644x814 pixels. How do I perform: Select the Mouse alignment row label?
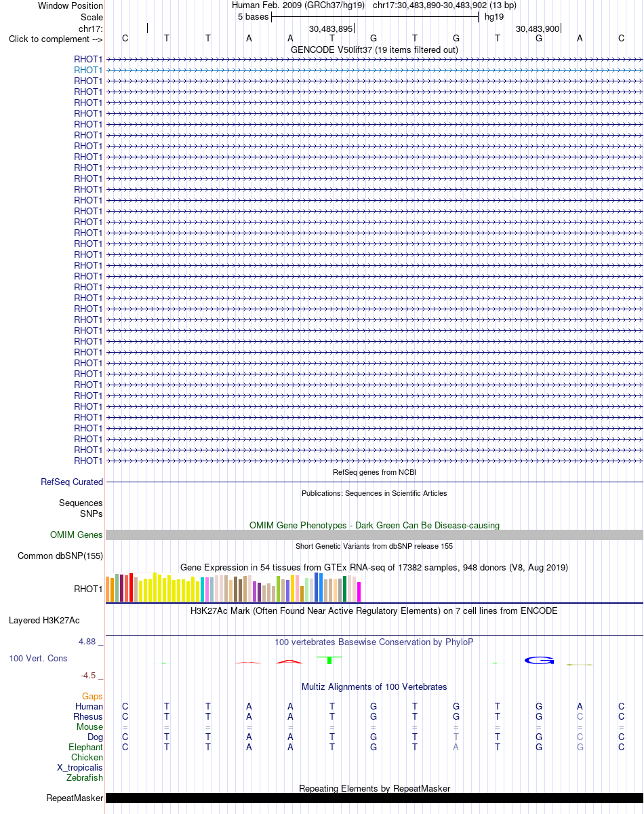coord(89,726)
